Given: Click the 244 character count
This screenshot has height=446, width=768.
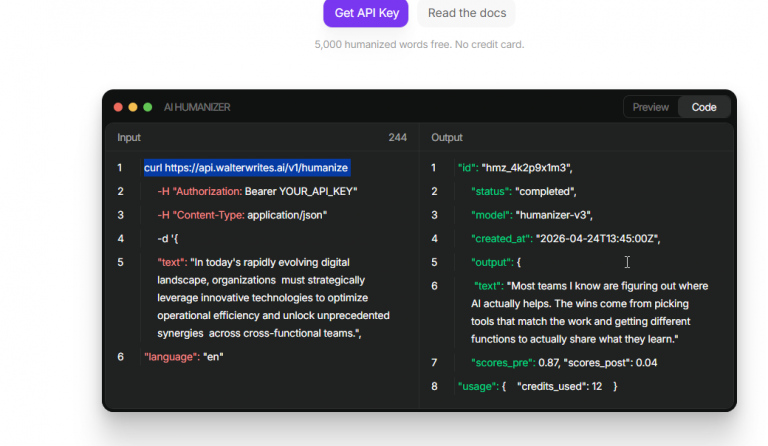Looking at the screenshot, I should point(397,138).
